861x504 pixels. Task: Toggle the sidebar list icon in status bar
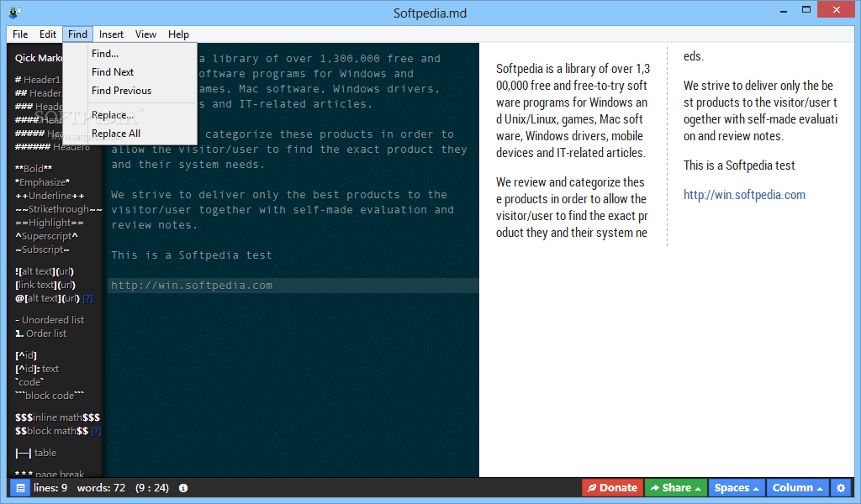coord(20,487)
